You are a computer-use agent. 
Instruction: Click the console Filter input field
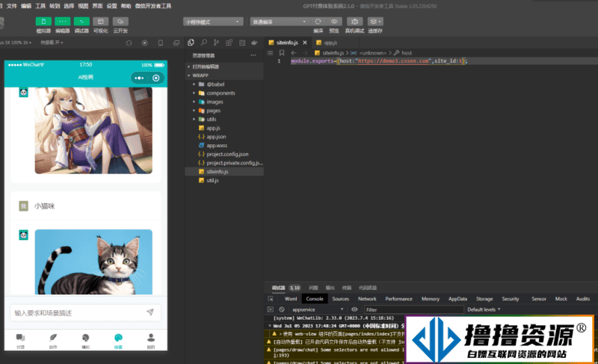(x=413, y=309)
